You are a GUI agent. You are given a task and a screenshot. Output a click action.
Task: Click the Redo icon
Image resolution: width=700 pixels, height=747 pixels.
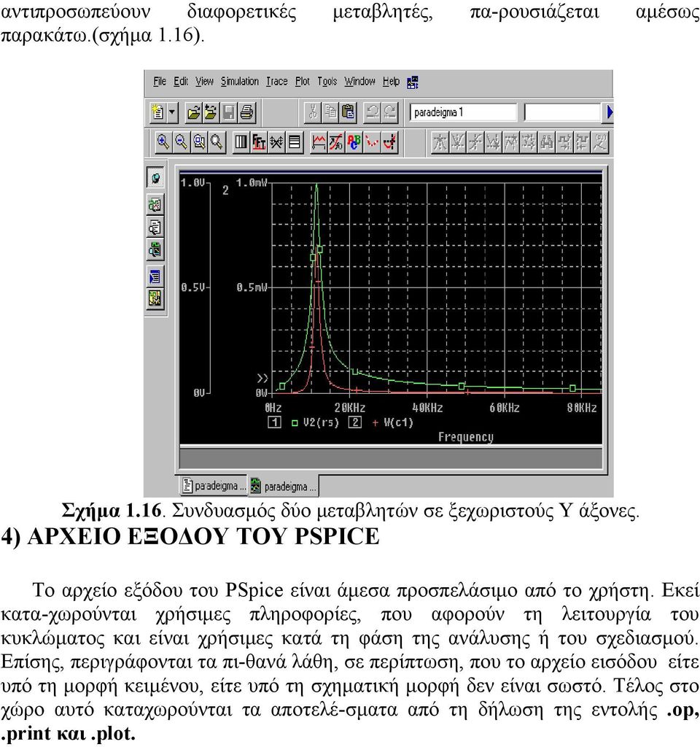[x=390, y=112]
